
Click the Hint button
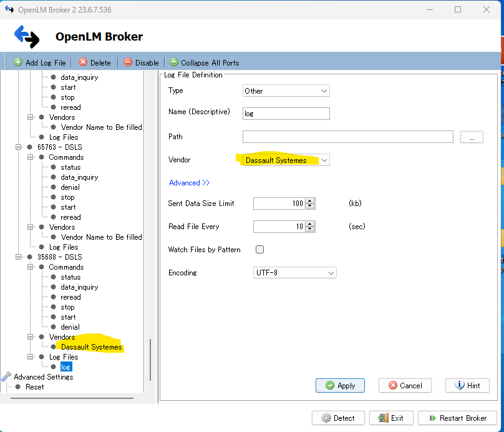467,385
